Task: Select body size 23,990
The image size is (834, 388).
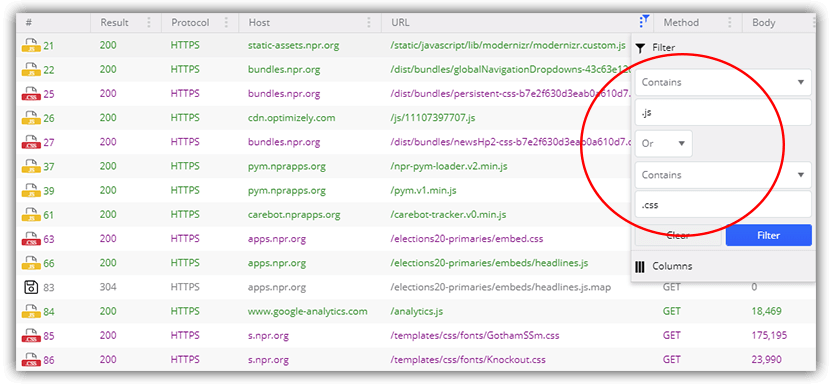Action: click(766, 360)
